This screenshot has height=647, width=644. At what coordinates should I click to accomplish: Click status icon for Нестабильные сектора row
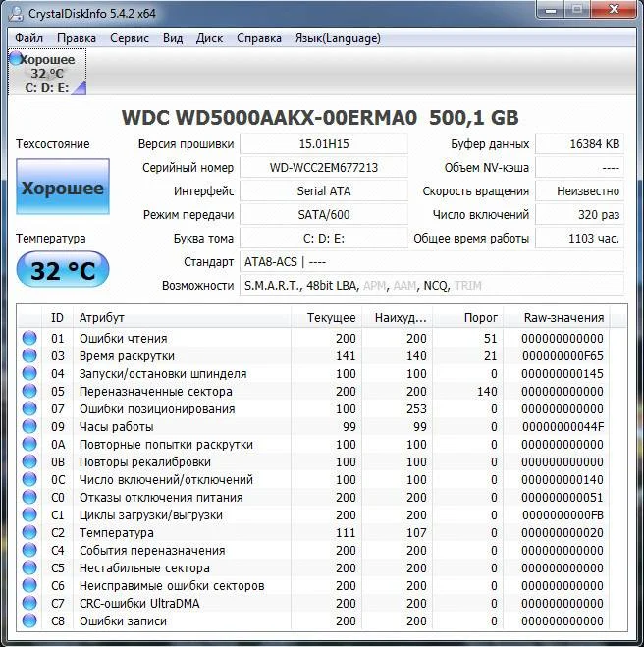(29, 567)
